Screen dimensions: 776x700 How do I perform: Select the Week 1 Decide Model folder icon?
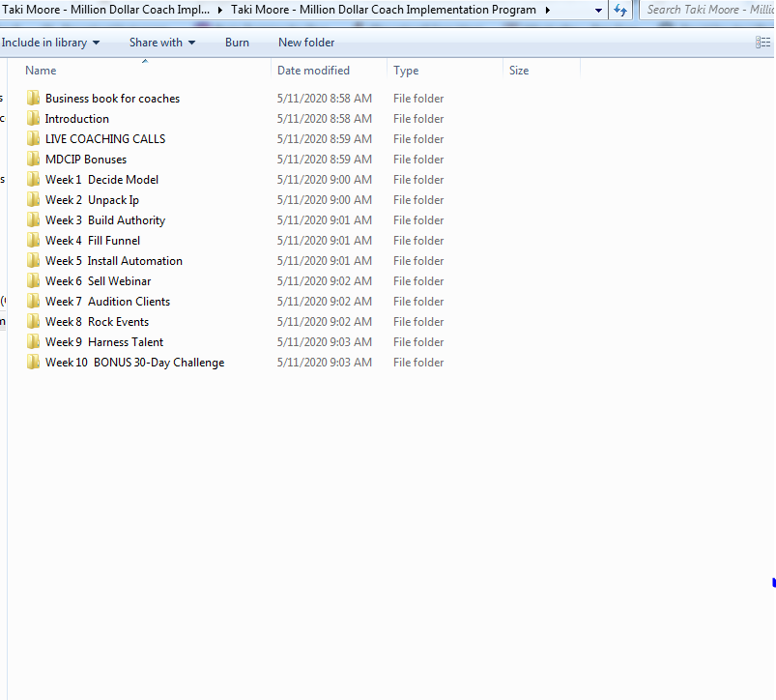point(33,179)
